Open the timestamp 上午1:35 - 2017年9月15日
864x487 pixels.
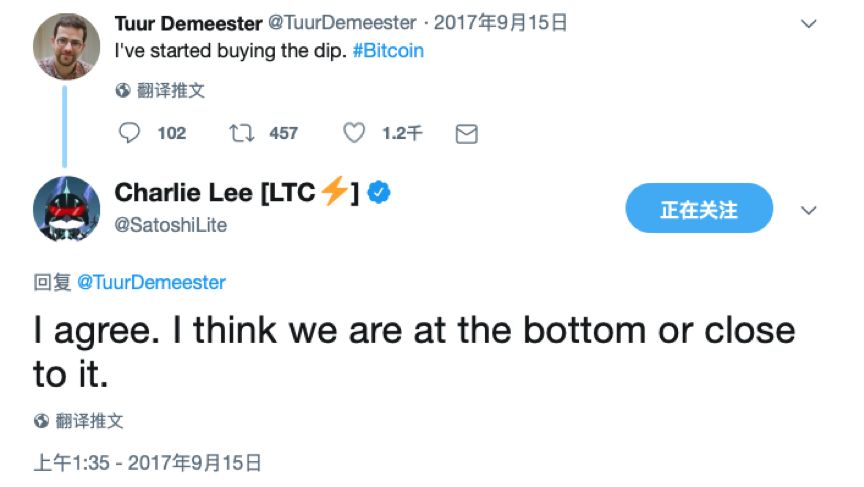click(x=147, y=463)
